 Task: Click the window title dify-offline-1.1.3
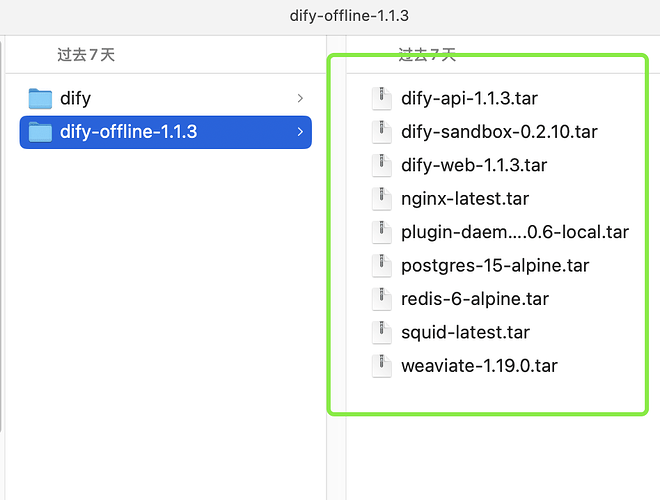click(349, 16)
